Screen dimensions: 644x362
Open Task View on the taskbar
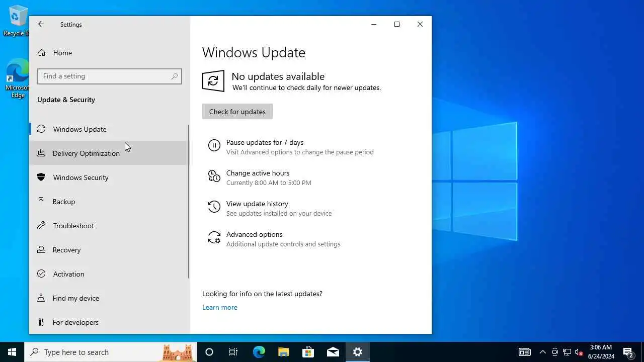(x=233, y=352)
